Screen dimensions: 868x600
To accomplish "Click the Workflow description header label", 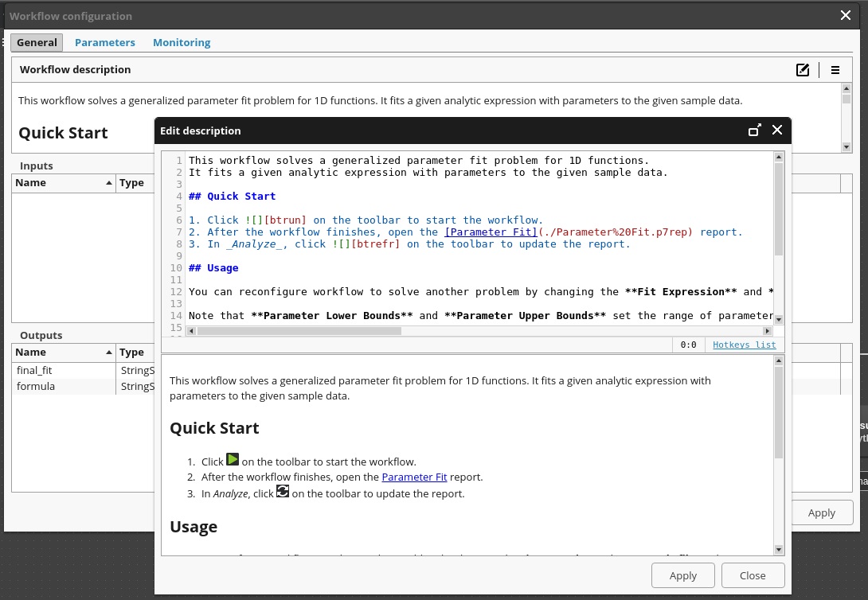I will point(76,70).
